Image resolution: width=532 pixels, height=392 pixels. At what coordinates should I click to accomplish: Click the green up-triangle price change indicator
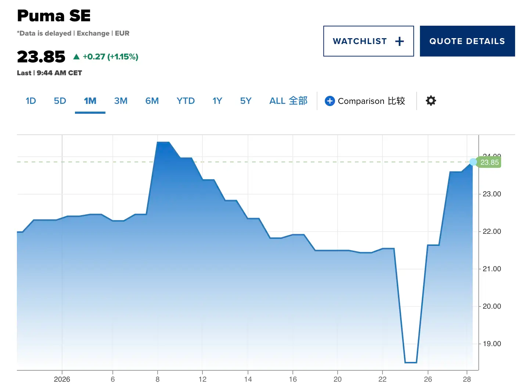coord(76,57)
